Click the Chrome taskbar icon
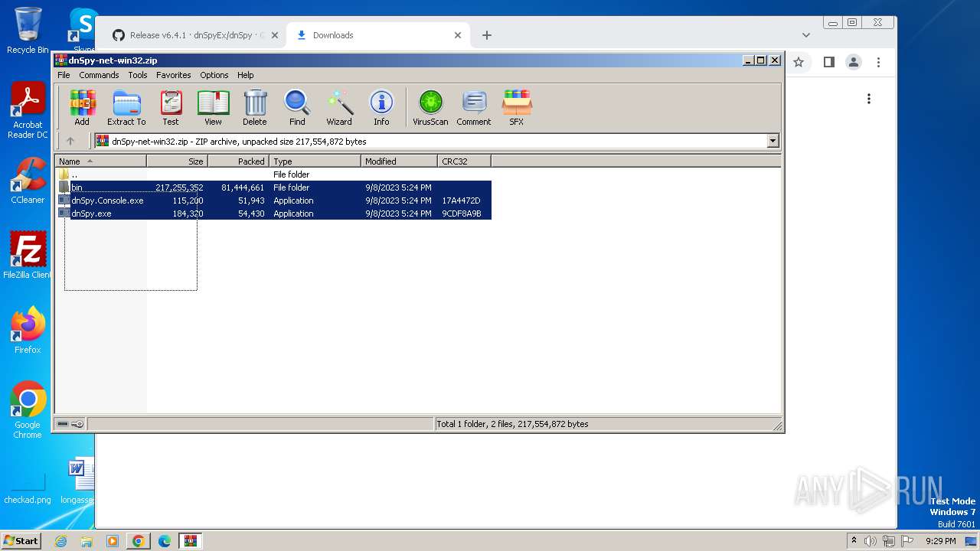The width and height of the screenshot is (980, 551). (x=139, y=541)
